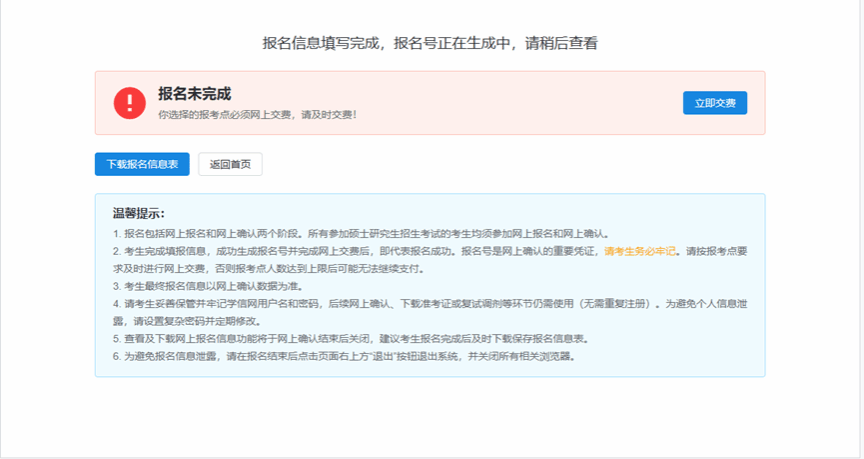Select the 温馨提示 section heading
864x459 pixels.
(139, 214)
